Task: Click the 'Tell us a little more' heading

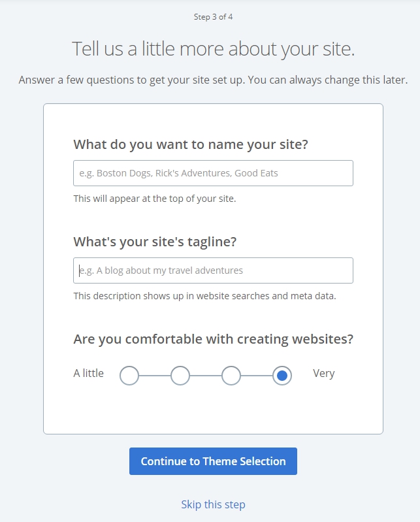Action: coord(213,49)
